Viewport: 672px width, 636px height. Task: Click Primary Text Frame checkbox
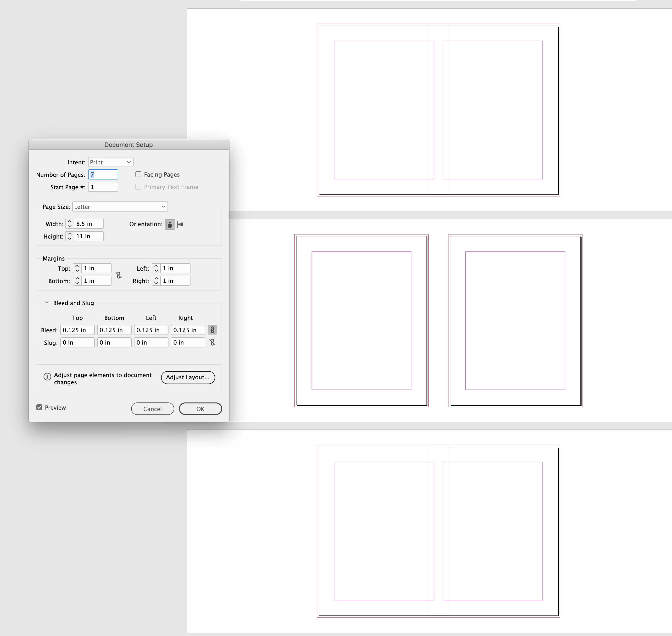pyautogui.click(x=138, y=187)
